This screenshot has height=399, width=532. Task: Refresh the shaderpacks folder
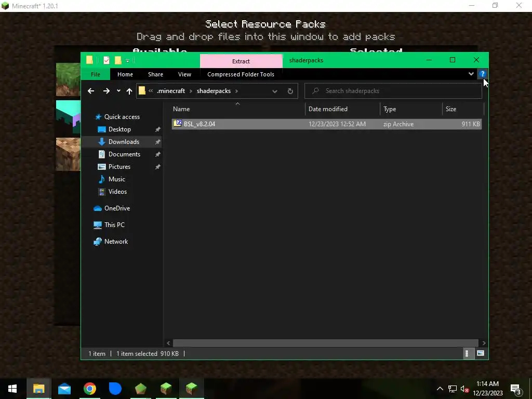[x=290, y=91]
